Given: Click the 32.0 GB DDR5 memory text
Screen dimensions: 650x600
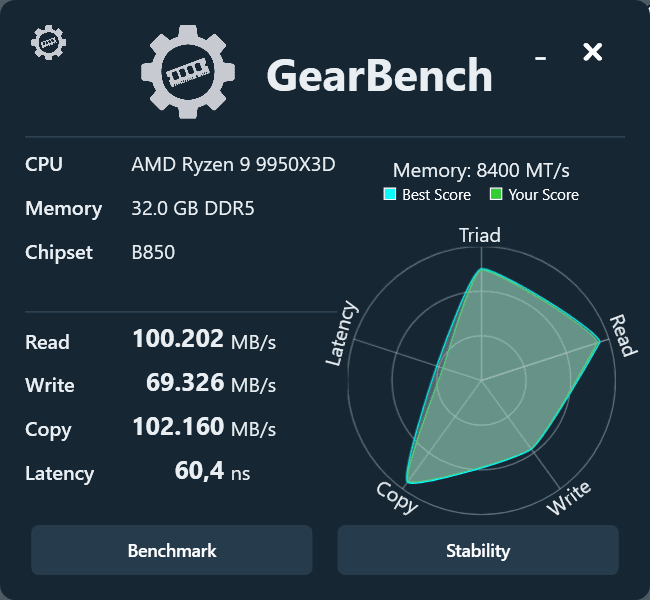Looking at the screenshot, I should coord(190,208).
